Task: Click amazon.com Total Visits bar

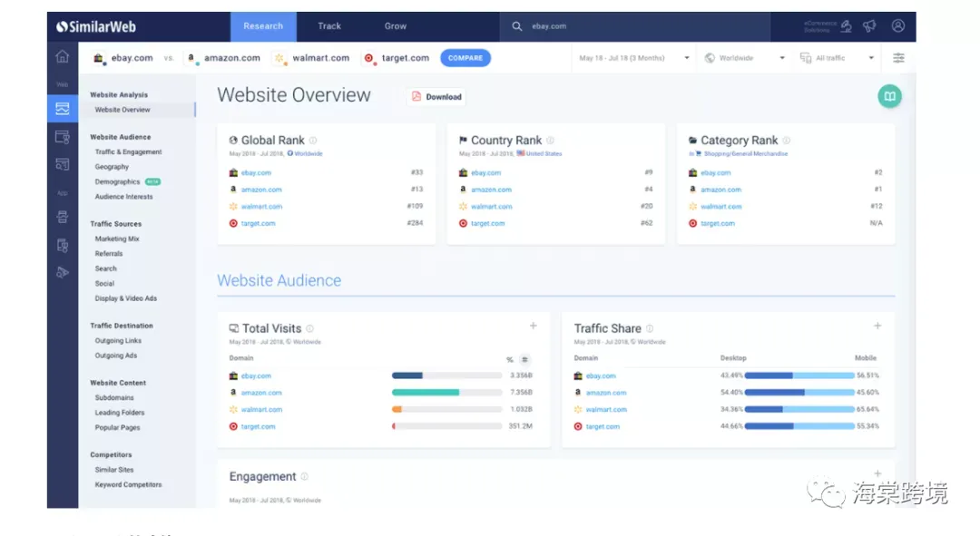Action: tap(446, 393)
